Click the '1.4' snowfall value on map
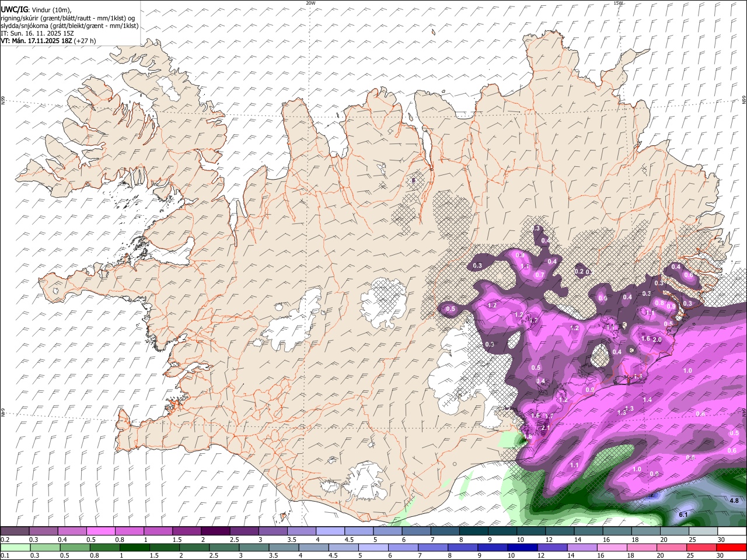Screen dimensions: 747x560 point(647,400)
